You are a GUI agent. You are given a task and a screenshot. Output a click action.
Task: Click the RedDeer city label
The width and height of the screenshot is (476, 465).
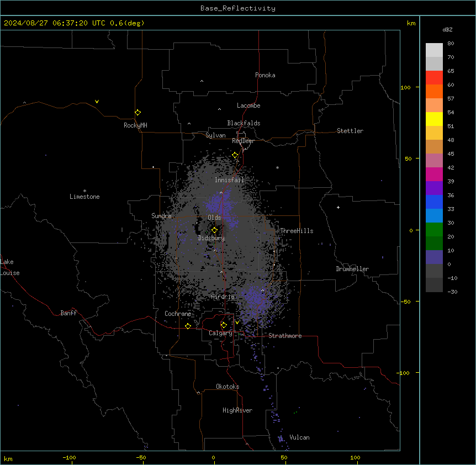coord(243,141)
